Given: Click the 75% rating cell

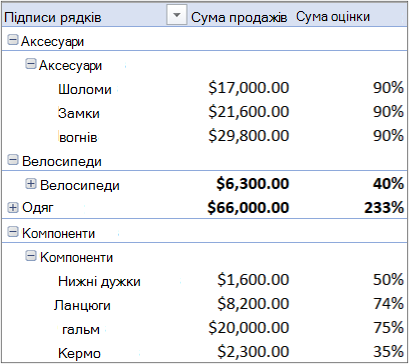Looking at the screenshot, I should pos(388,328).
